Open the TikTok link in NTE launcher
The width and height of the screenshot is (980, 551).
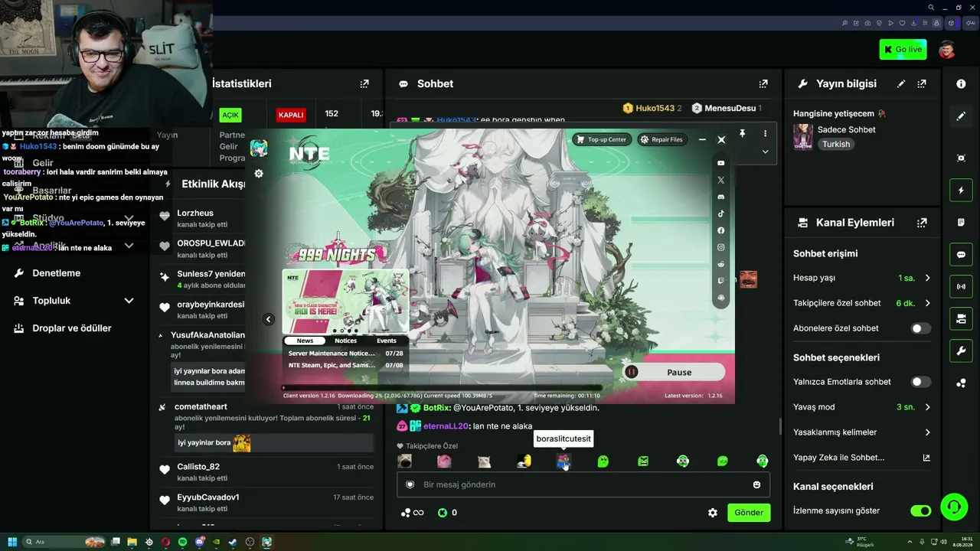click(x=721, y=214)
